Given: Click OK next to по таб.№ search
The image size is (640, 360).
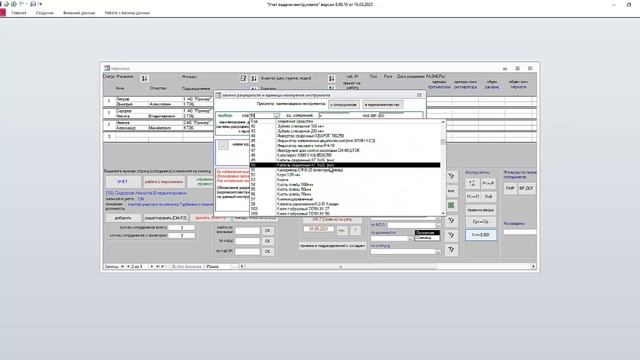Looking at the screenshot, I should click(268, 251).
